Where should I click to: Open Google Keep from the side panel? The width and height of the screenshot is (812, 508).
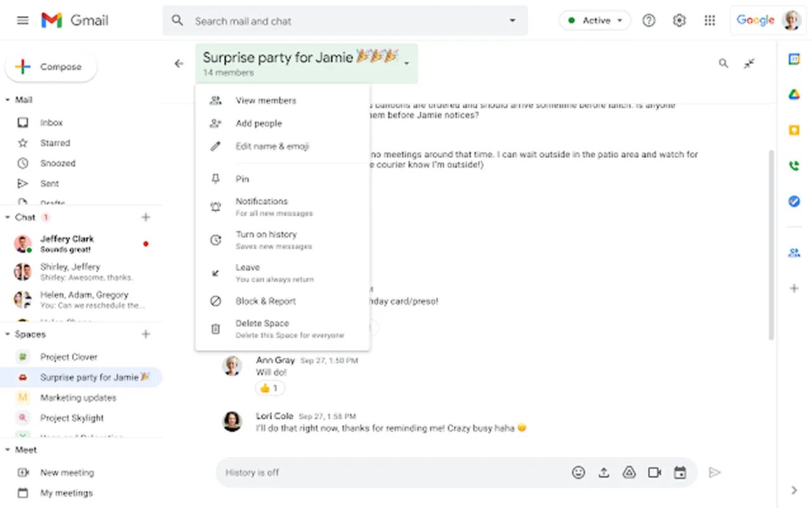[x=794, y=130]
